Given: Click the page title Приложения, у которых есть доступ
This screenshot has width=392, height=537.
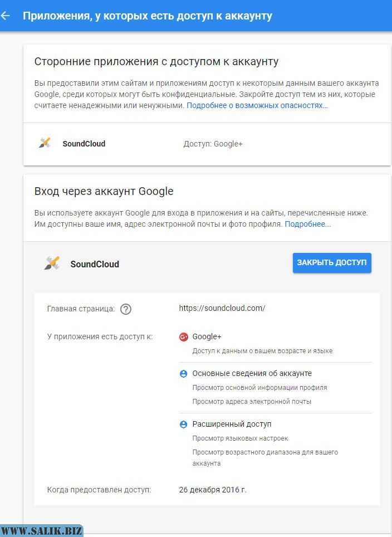Looking at the screenshot, I should click(148, 16).
